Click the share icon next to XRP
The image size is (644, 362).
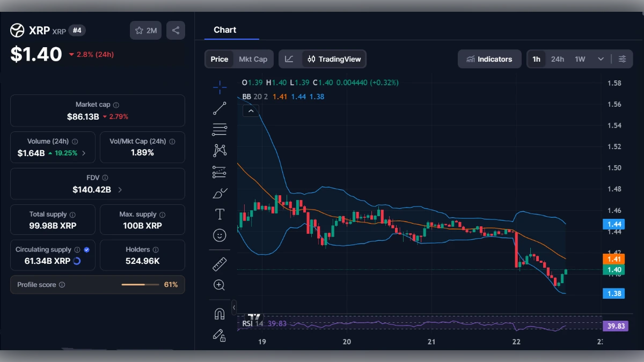coord(175,31)
